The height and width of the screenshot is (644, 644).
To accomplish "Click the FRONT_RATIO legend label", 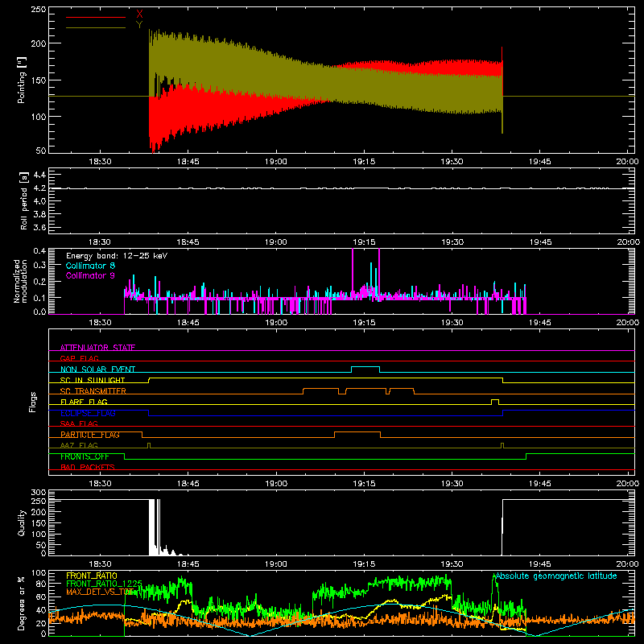I will click(92, 576).
